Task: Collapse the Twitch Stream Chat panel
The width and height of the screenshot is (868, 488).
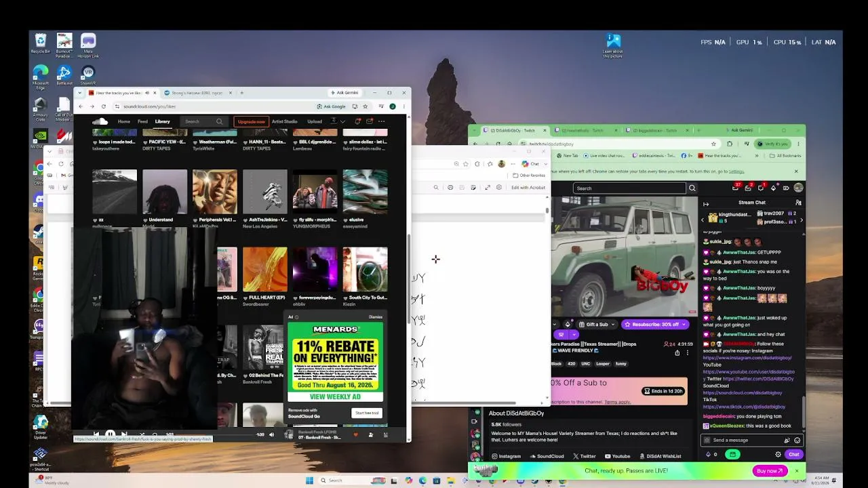Action: tap(706, 203)
